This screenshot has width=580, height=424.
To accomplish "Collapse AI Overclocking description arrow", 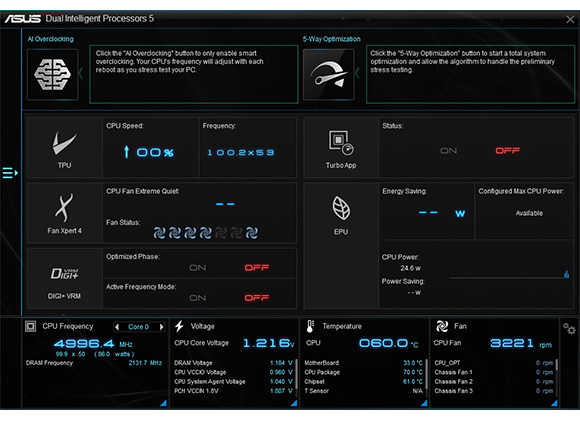I will point(81,73).
